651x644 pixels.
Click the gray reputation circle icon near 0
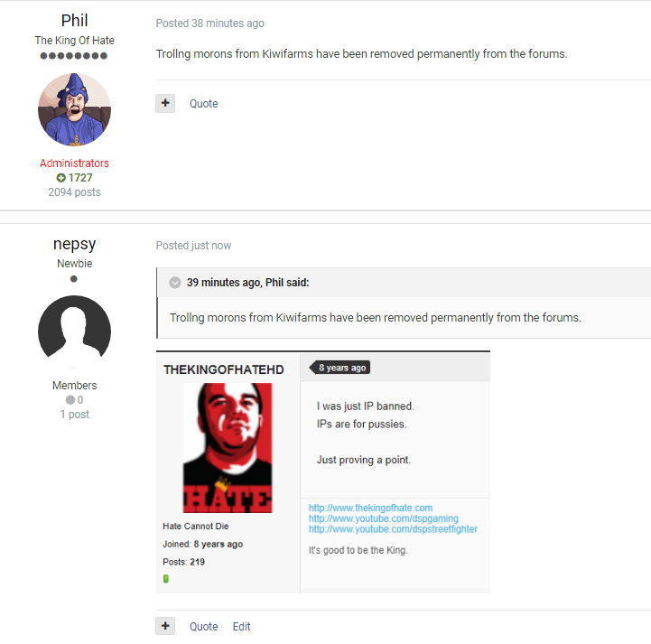70,400
